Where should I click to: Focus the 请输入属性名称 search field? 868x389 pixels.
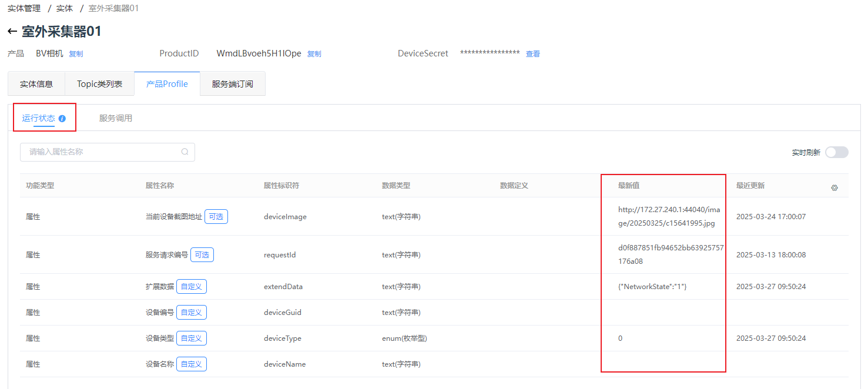coord(108,152)
